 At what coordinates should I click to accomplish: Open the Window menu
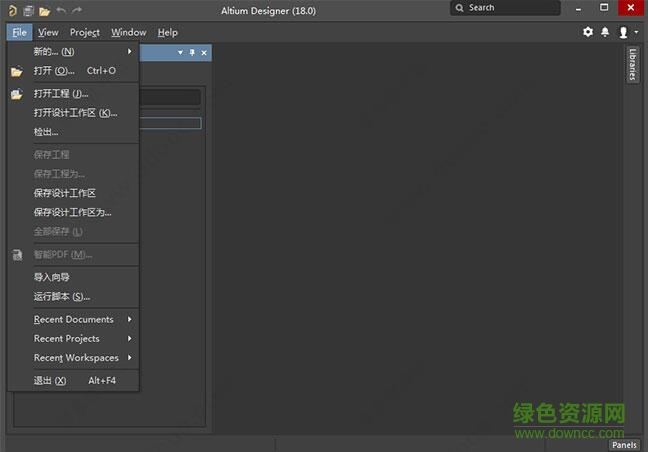(x=129, y=32)
